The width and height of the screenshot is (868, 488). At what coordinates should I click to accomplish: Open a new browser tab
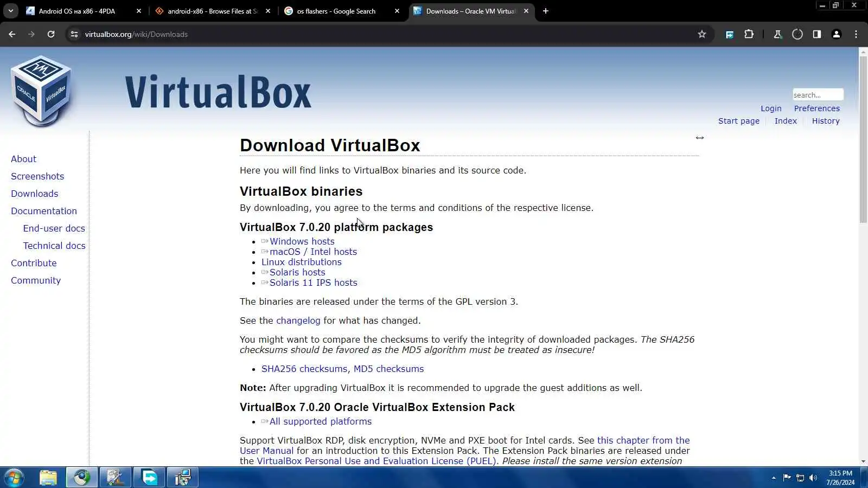(546, 11)
